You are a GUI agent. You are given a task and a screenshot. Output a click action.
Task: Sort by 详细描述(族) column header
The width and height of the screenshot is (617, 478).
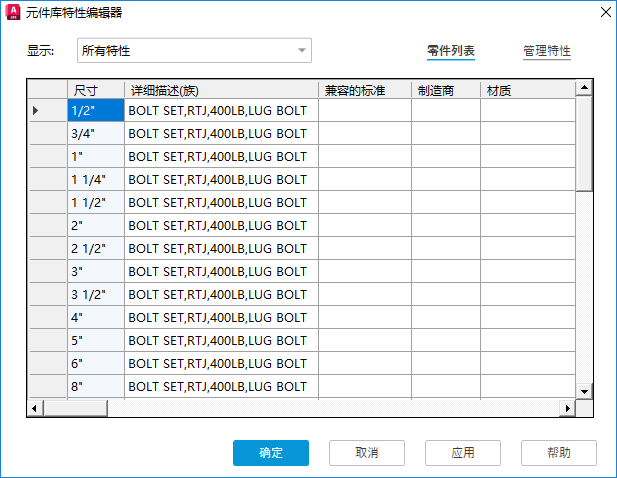click(x=221, y=90)
